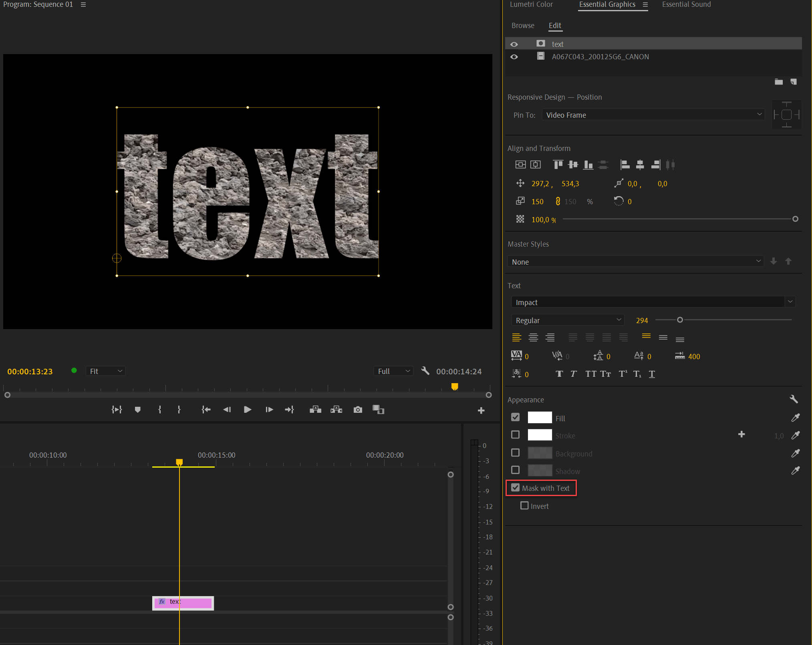Apply italic formatting to the text
This screenshot has width=812, height=645.
(574, 374)
